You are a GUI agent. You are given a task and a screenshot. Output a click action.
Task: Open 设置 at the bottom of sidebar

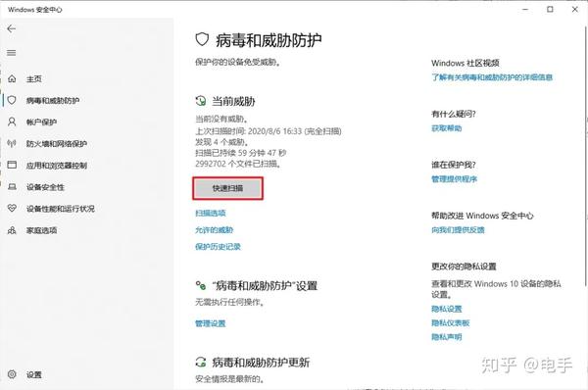pos(33,374)
